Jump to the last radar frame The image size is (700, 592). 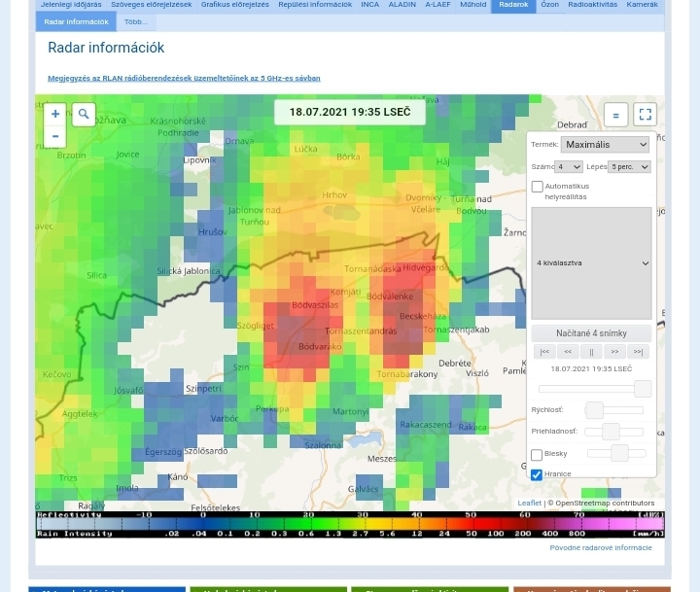click(638, 352)
